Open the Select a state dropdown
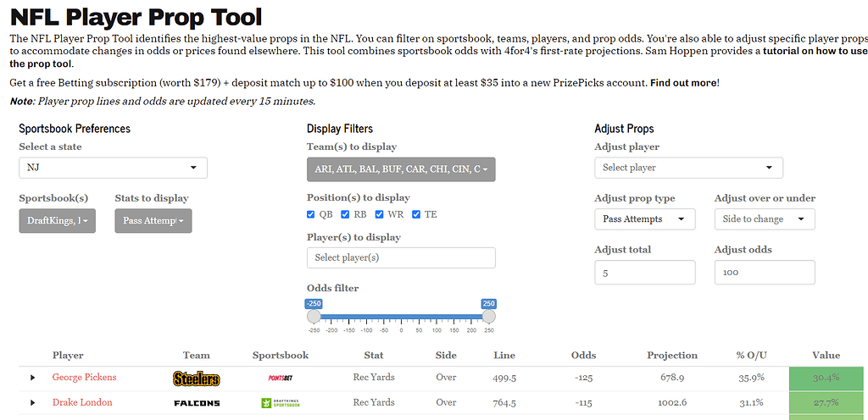 pyautogui.click(x=113, y=168)
